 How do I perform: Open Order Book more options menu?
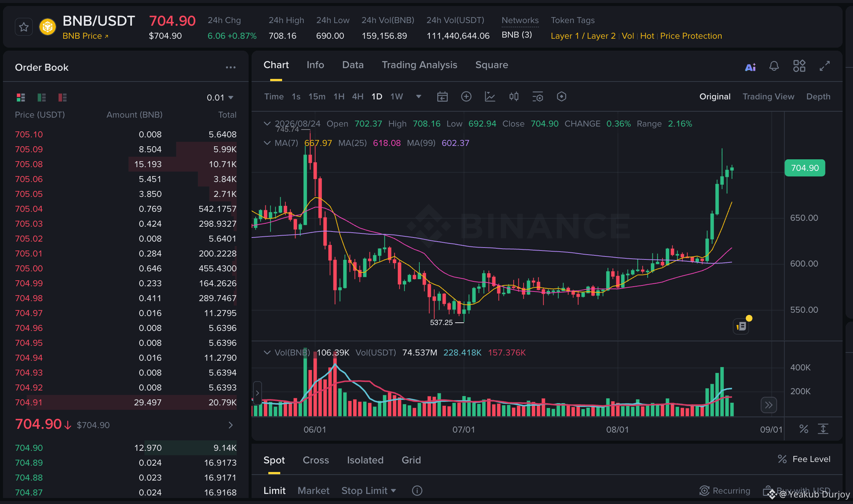coord(231,67)
